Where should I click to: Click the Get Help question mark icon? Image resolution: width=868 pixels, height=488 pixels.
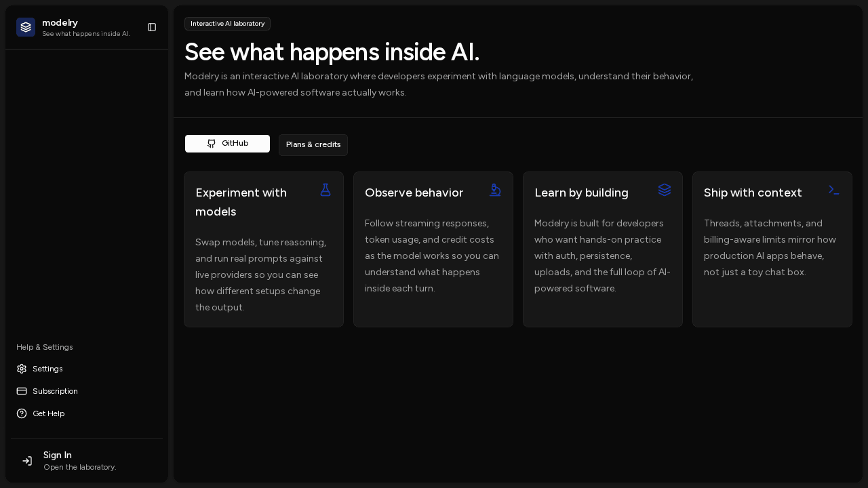(22, 413)
